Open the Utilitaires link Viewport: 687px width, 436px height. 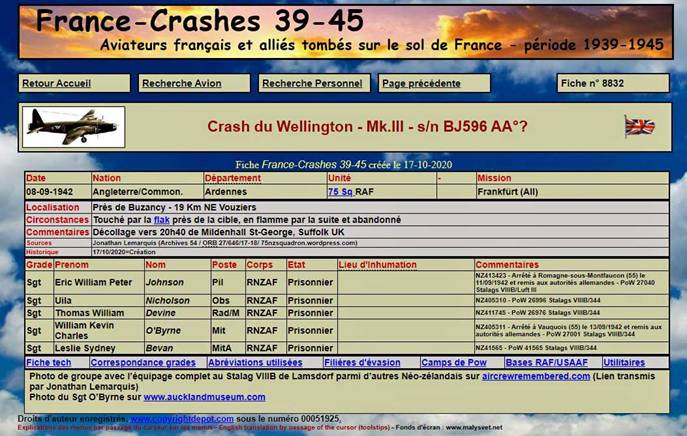point(624,362)
